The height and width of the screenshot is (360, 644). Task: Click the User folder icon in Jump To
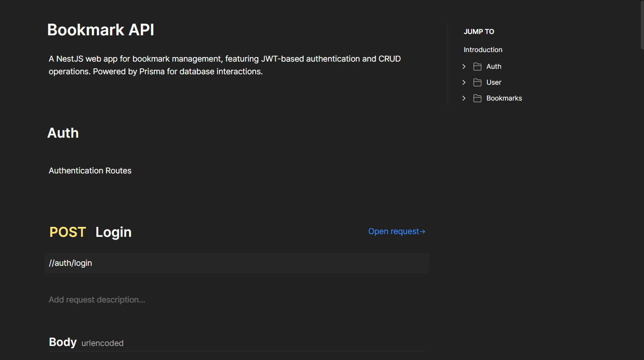click(477, 82)
